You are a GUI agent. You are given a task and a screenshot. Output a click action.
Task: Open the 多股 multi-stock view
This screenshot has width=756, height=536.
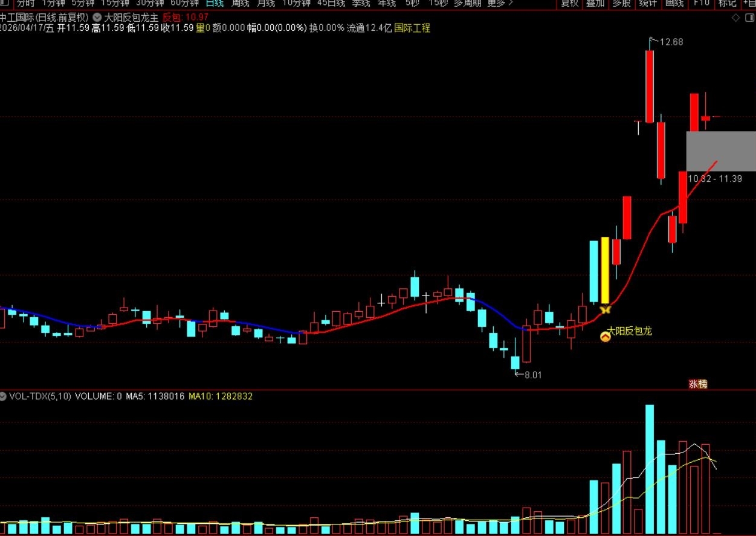(x=621, y=3)
